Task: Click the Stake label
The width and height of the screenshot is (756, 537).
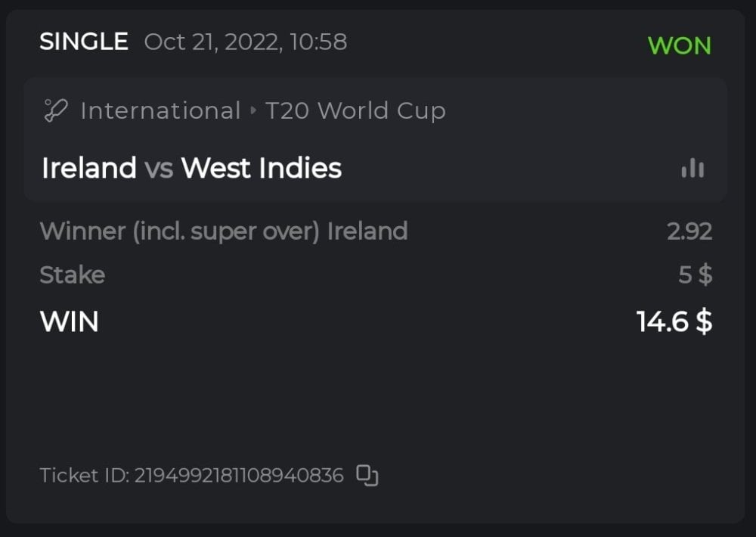Action: [x=72, y=275]
